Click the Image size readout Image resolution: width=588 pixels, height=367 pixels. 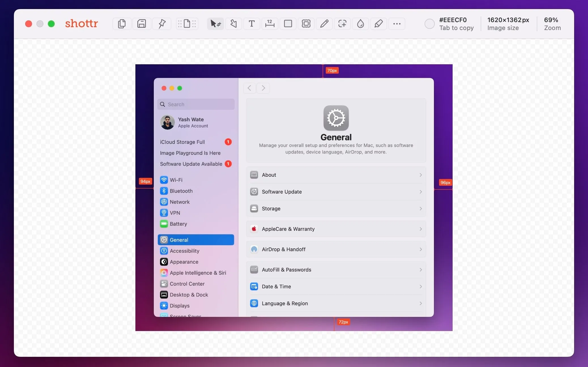coord(508,24)
